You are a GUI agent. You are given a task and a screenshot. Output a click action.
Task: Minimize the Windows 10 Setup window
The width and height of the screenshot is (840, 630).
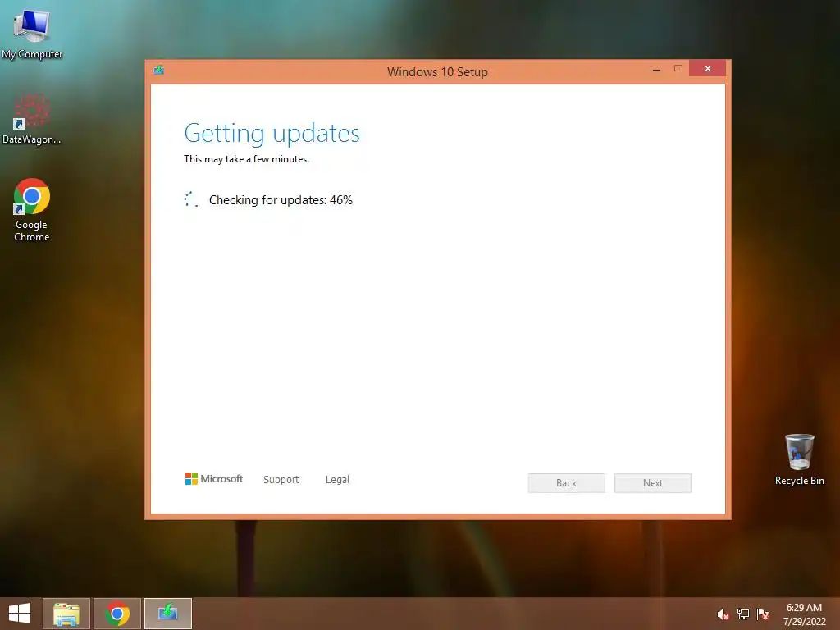pos(655,70)
